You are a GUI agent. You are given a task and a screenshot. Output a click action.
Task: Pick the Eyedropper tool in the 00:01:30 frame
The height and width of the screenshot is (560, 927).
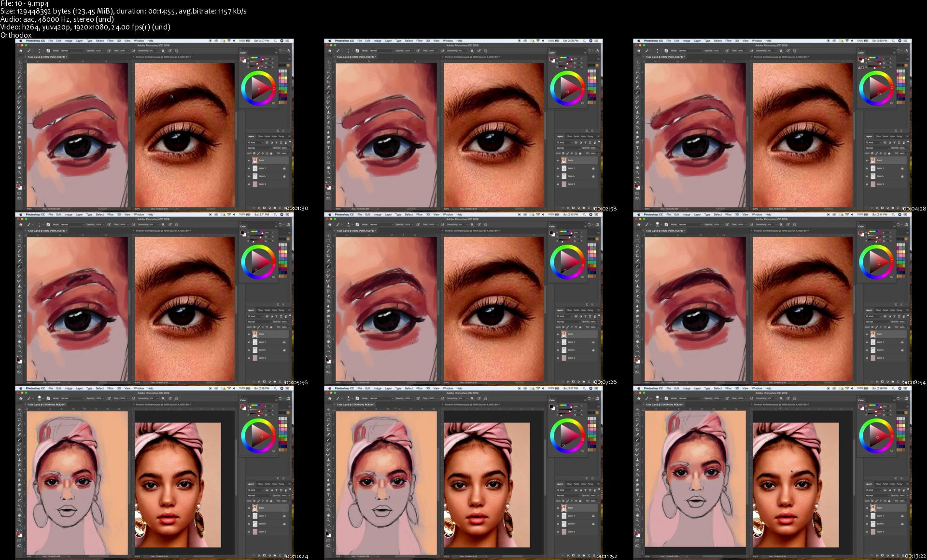click(19, 87)
